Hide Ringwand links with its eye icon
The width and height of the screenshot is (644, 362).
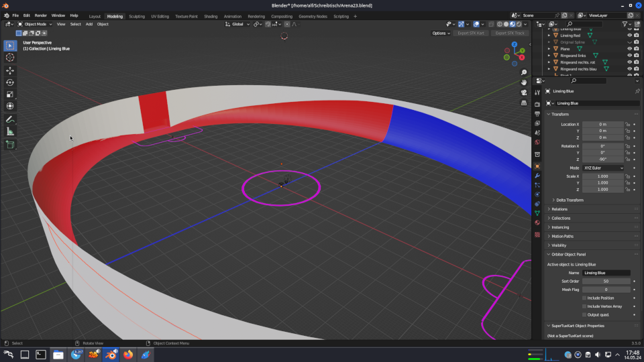pos(629,55)
